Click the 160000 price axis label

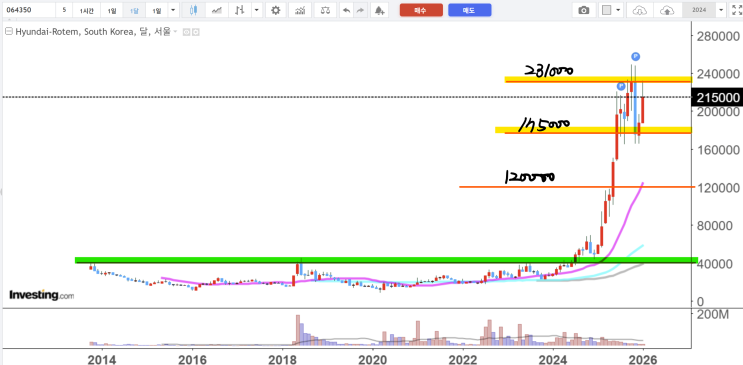pyautogui.click(x=719, y=150)
